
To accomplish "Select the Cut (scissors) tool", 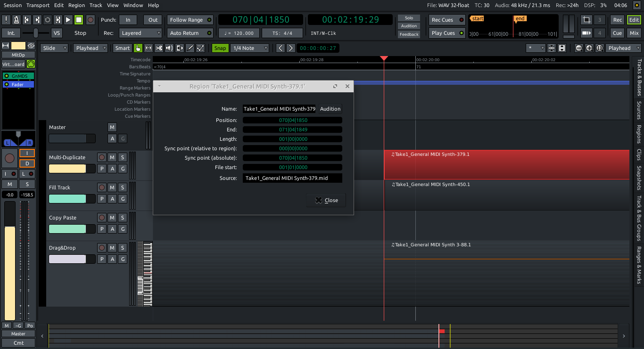I will point(159,48).
